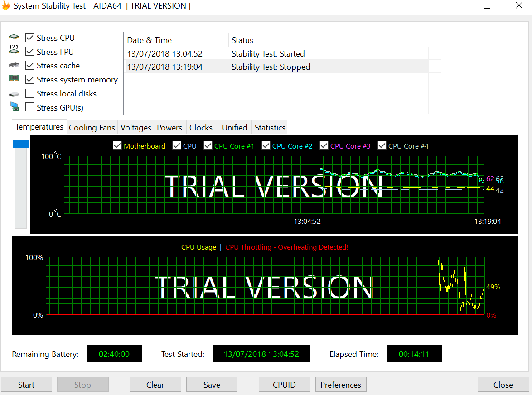Open the Powers tab
The width and height of the screenshot is (532, 395).
point(169,127)
